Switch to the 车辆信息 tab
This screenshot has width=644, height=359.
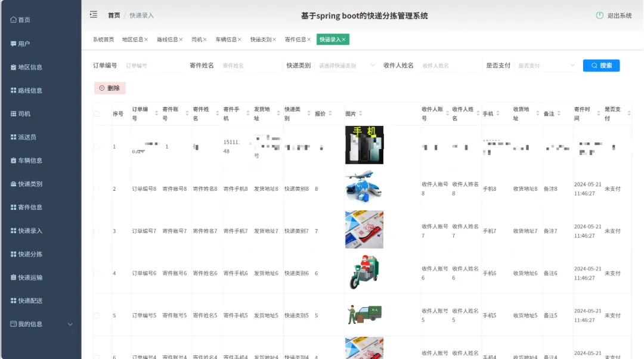[226, 39]
